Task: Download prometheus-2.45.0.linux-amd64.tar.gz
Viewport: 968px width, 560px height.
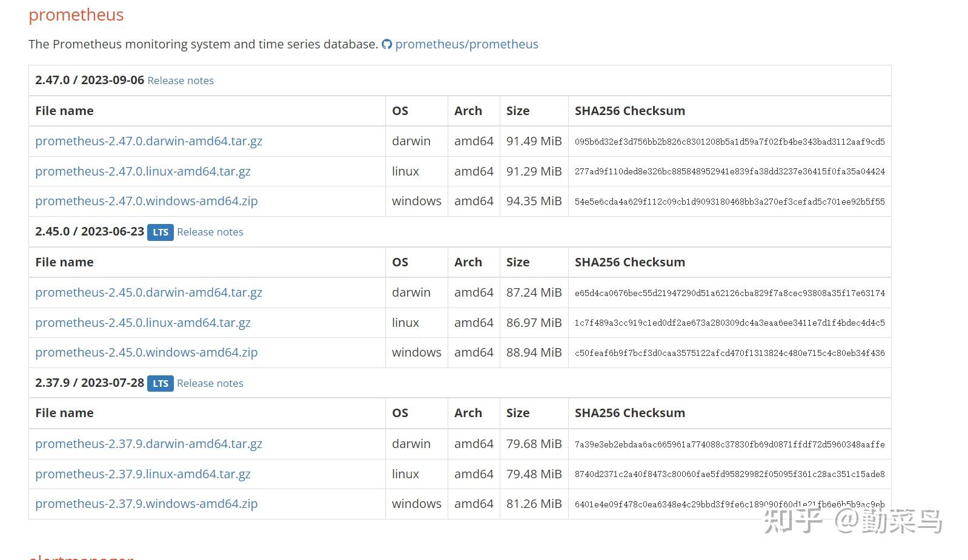Action: 142,323
